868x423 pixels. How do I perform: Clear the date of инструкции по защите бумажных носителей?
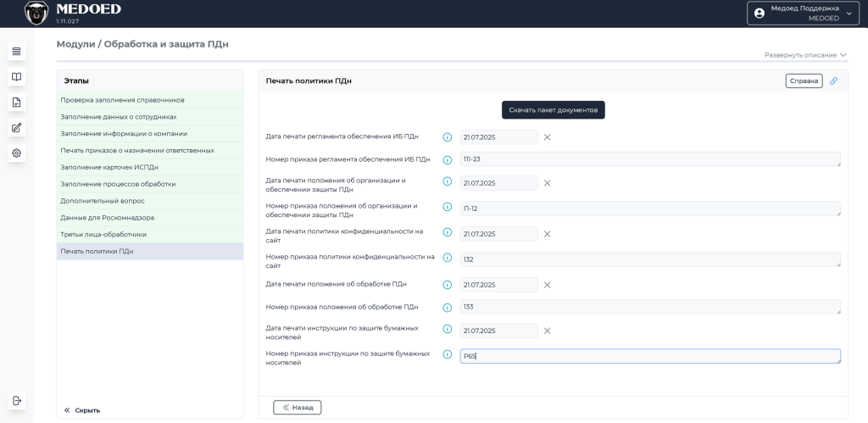[x=547, y=331]
